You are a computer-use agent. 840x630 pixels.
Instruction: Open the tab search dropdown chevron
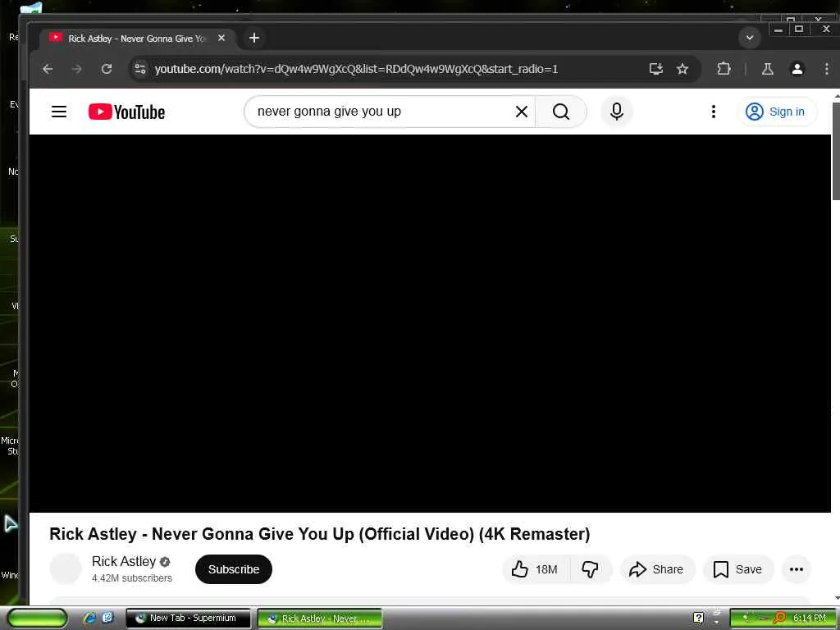click(x=750, y=38)
